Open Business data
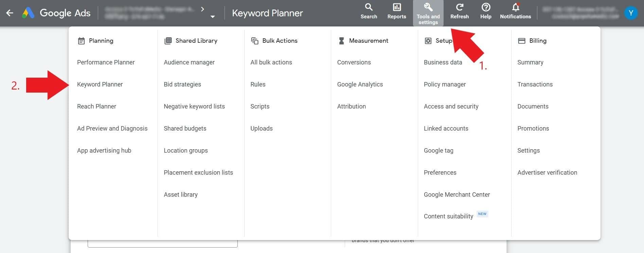Screen dimensions: 644x253 [x=443, y=62]
